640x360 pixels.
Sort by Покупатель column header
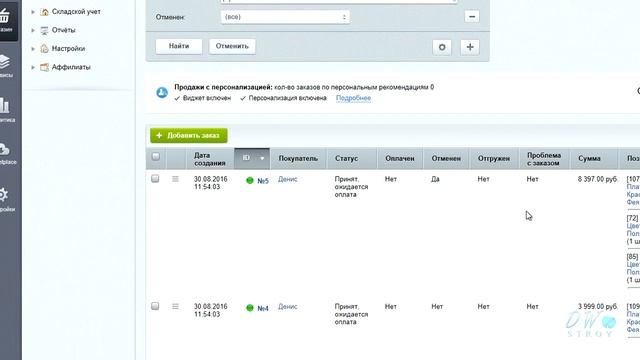tap(298, 158)
